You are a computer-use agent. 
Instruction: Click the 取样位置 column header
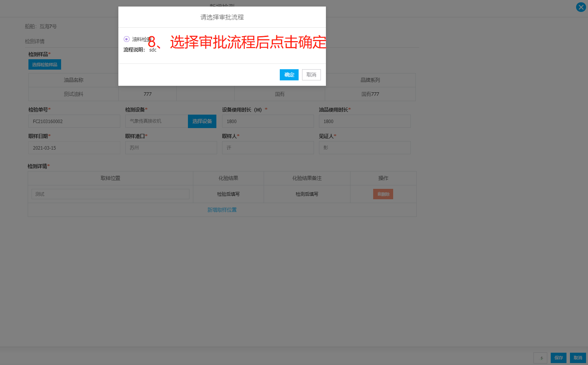110,178
